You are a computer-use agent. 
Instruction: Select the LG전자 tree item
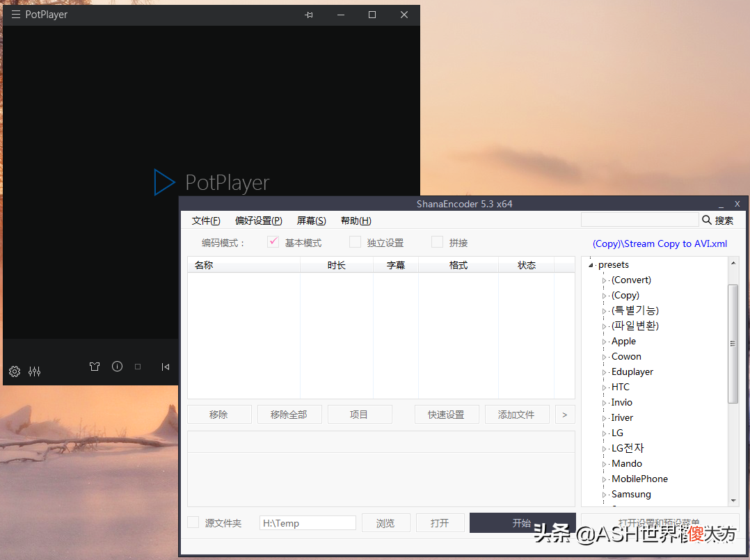click(x=628, y=448)
